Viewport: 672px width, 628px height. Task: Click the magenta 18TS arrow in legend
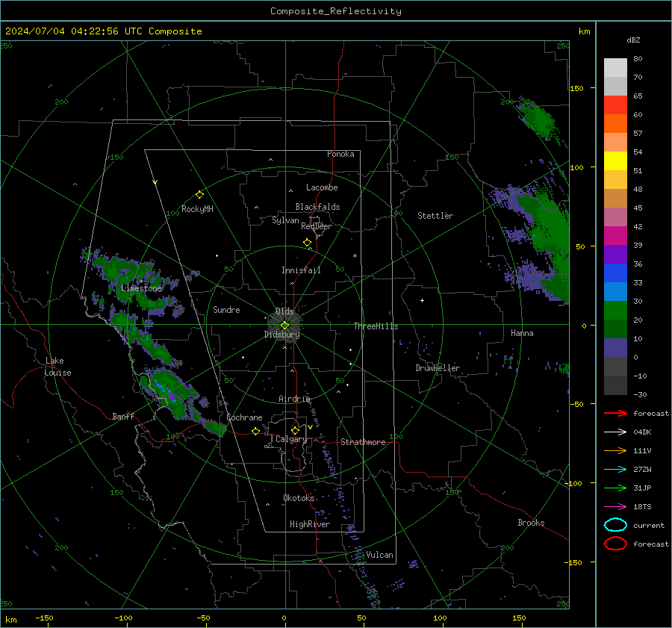coord(615,507)
